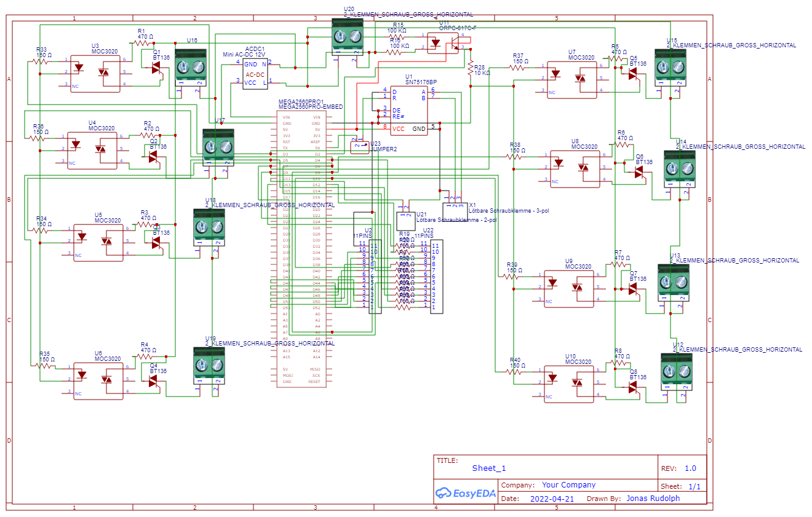This screenshot has height=517, width=812.
Task: Pick the U15 green screw terminal block
Action: (671, 68)
